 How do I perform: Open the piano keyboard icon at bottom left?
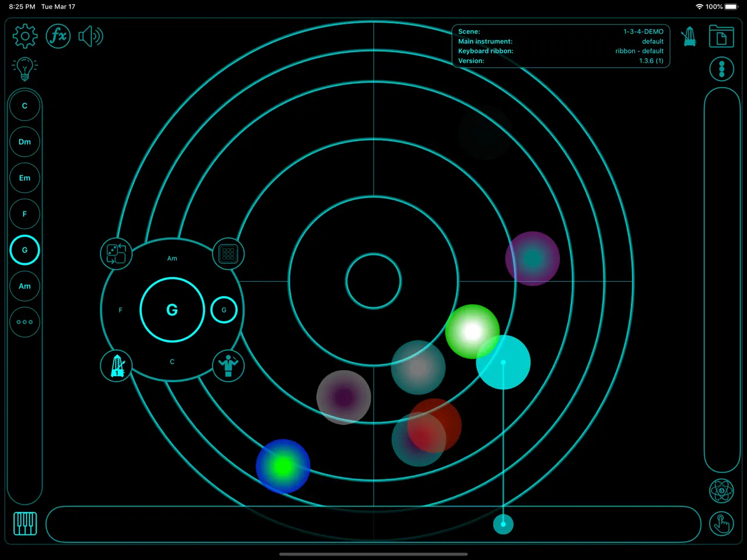[x=24, y=523]
